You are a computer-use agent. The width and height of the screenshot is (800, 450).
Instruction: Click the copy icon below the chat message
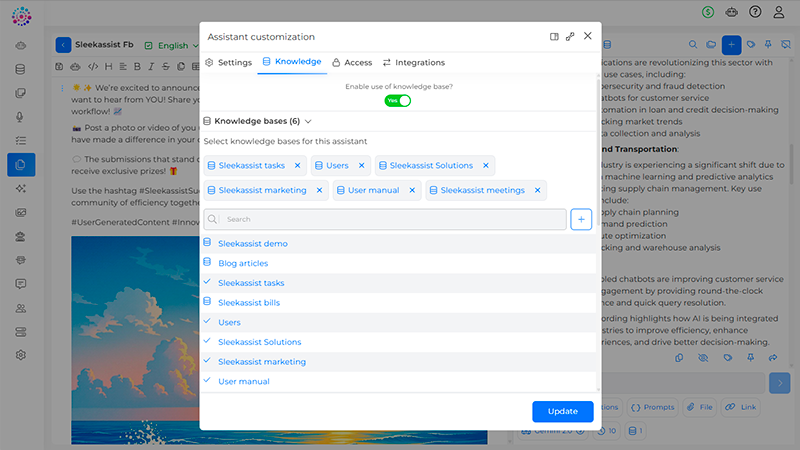(679, 358)
